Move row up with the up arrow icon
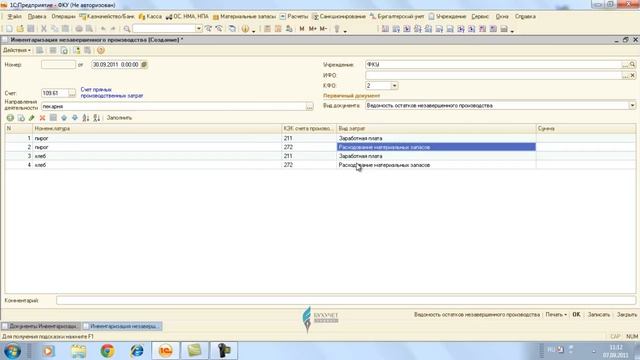This screenshot has height=360, width=640. (64, 118)
